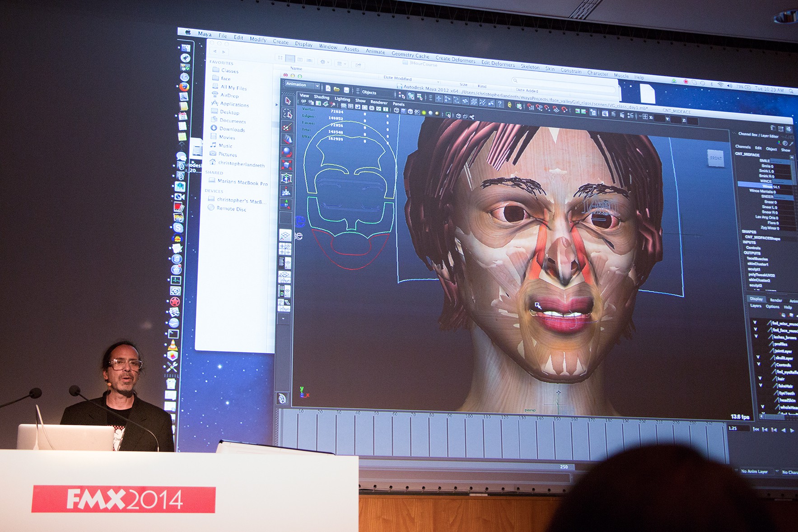Choose the Lasso select tool in toolbox
This screenshot has height=532, width=798.
288,113
